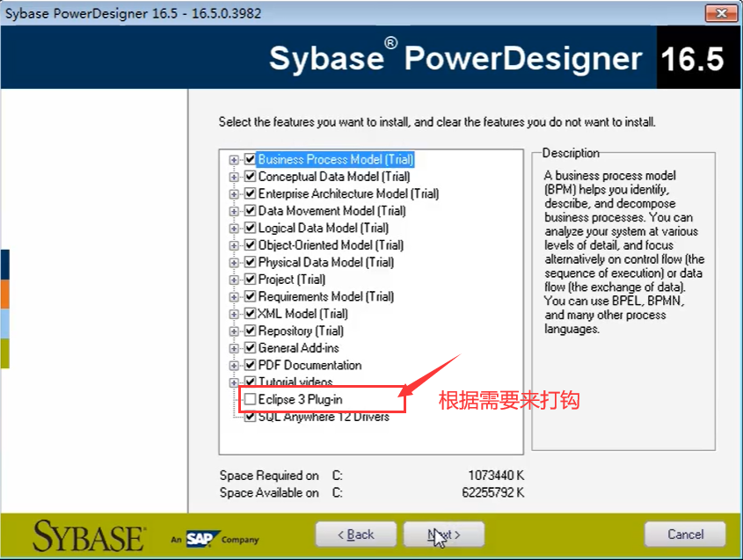Expand Logical Data Model tree node
Screen dimensions: 743x560
[234, 229]
